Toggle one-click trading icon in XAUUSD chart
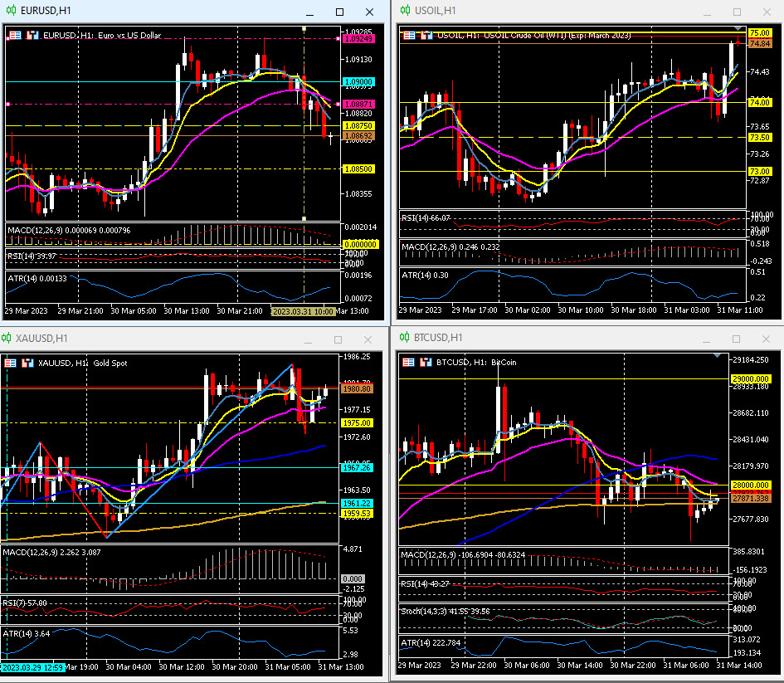The width and height of the screenshot is (784, 683). pyautogui.click(x=27, y=363)
